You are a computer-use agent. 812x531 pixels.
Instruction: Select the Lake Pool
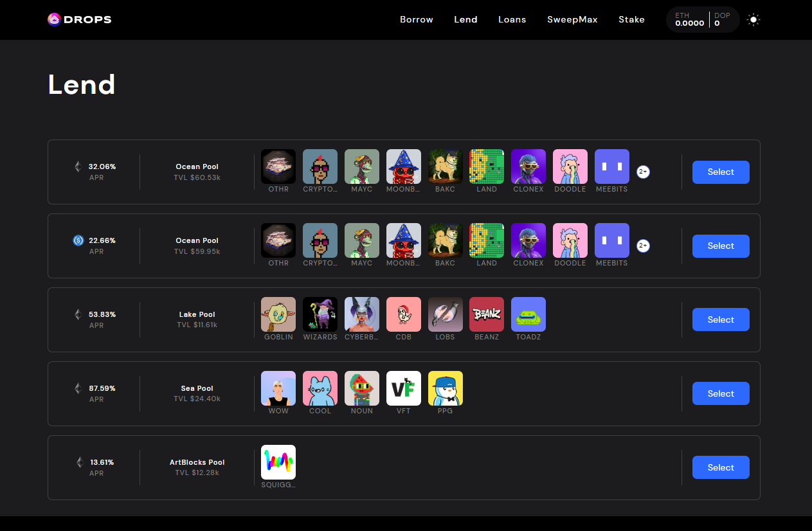tap(720, 319)
